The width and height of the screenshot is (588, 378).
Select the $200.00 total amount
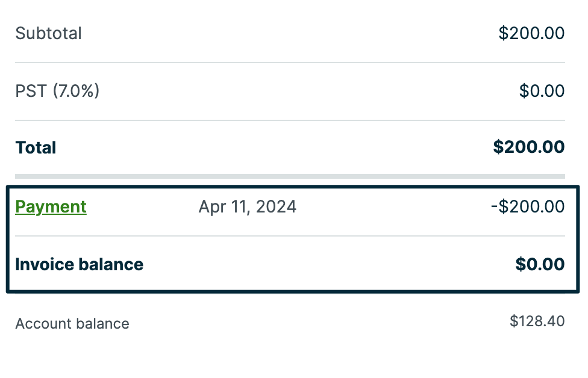pos(528,147)
